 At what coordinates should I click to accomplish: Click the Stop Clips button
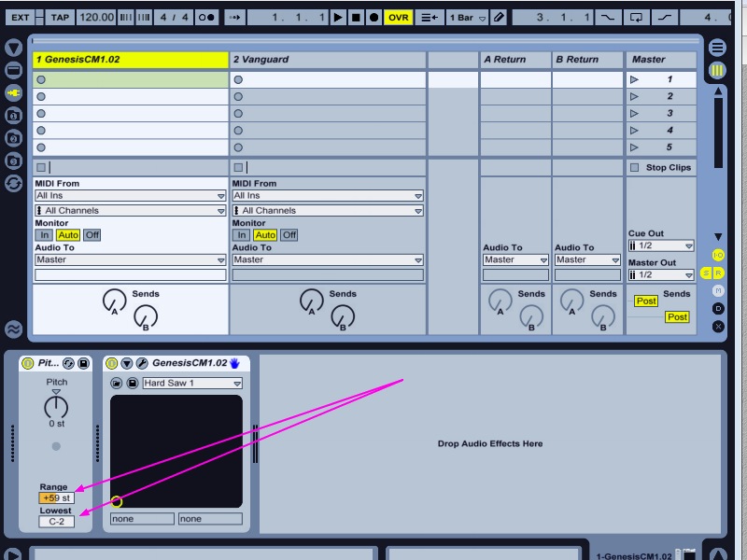pyautogui.click(x=662, y=168)
